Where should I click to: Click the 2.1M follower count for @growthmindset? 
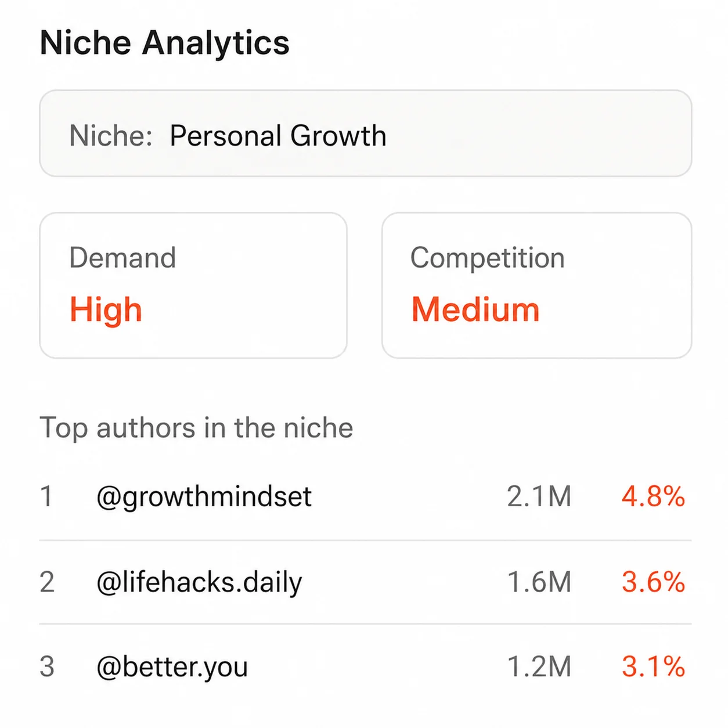[x=539, y=496]
